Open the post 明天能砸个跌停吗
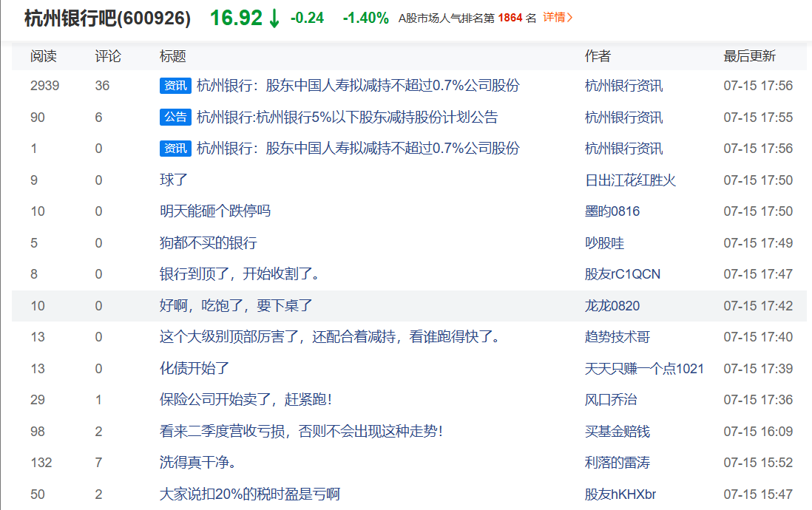 [215, 211]
